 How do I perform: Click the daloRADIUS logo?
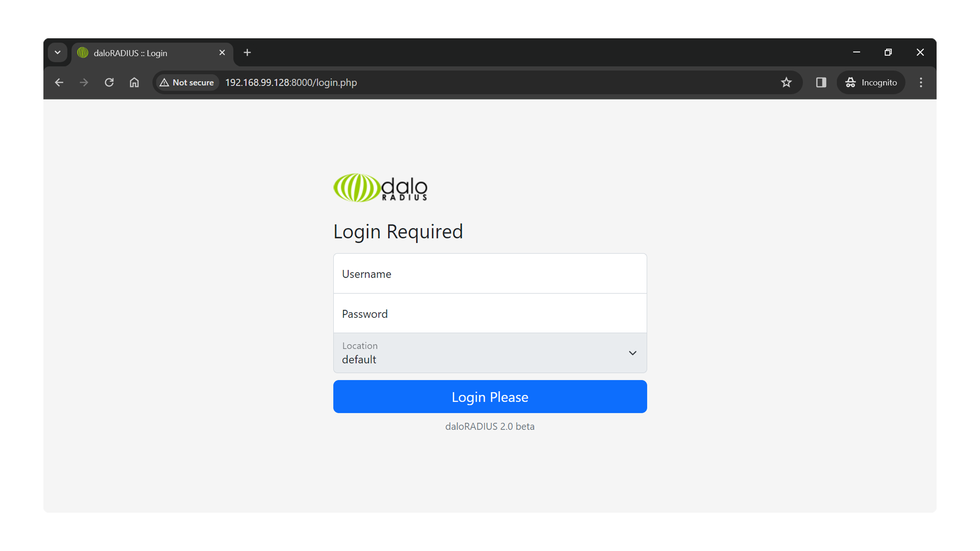(x=380, y=188)
